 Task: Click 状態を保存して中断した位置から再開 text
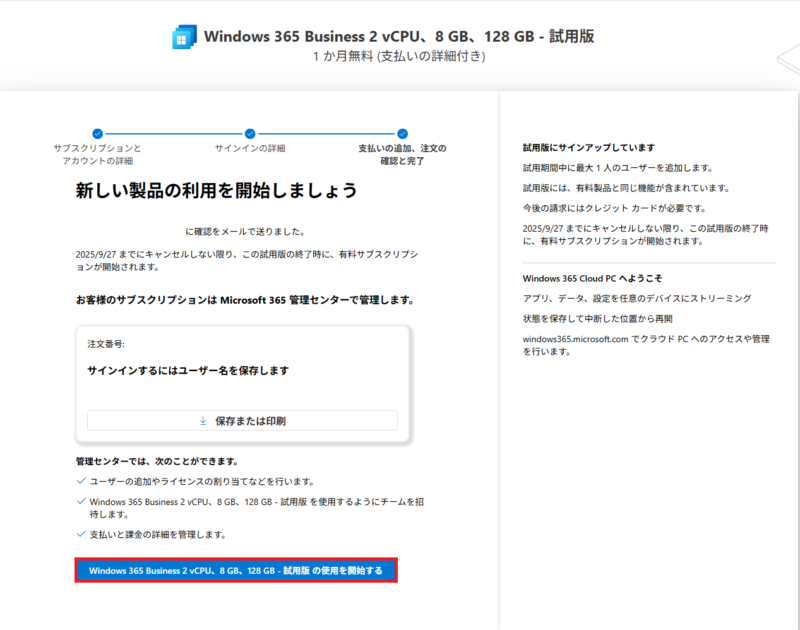coord(597,319)
